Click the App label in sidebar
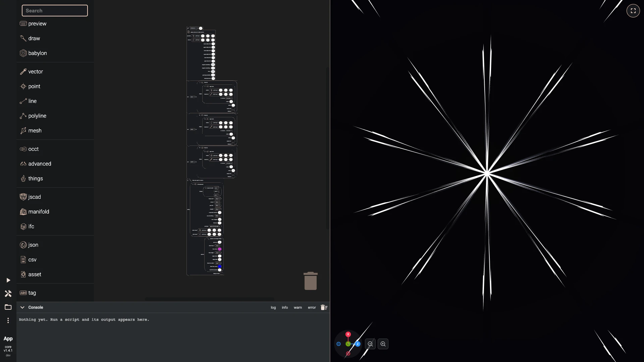The height and width of the screenshot is (362, 644). (x=8, y=339)
